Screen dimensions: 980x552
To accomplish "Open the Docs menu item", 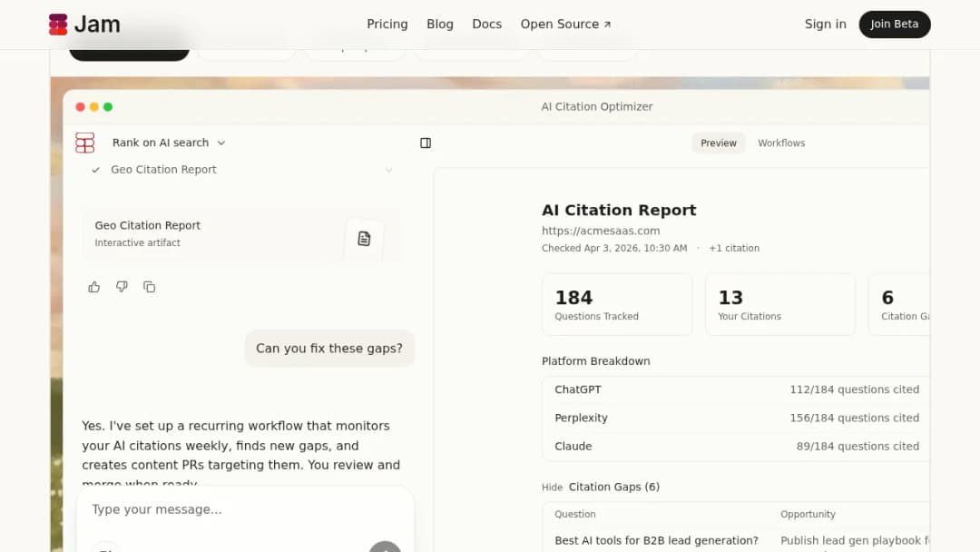I will click(487, 25).
